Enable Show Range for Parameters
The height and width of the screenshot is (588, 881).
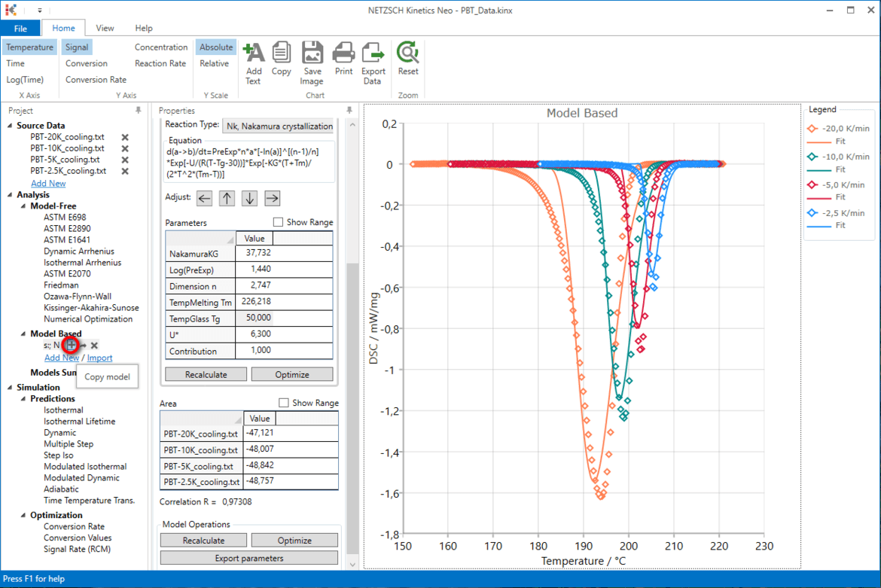278,222
